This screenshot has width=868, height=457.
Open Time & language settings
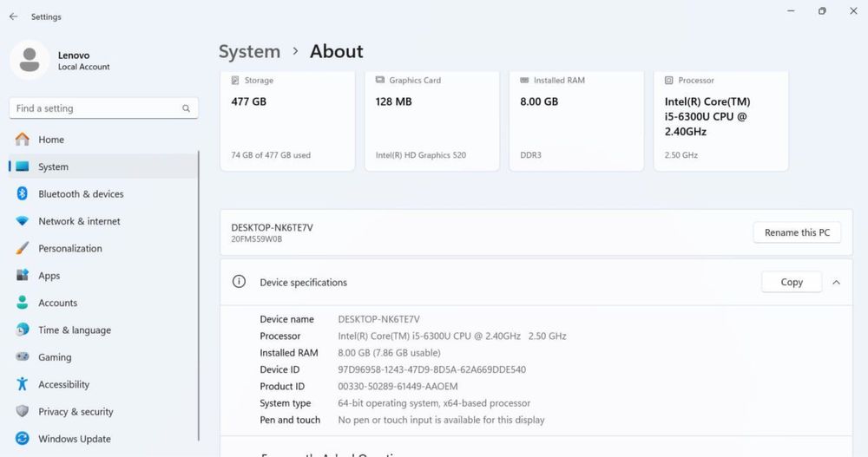pos(74,330)
